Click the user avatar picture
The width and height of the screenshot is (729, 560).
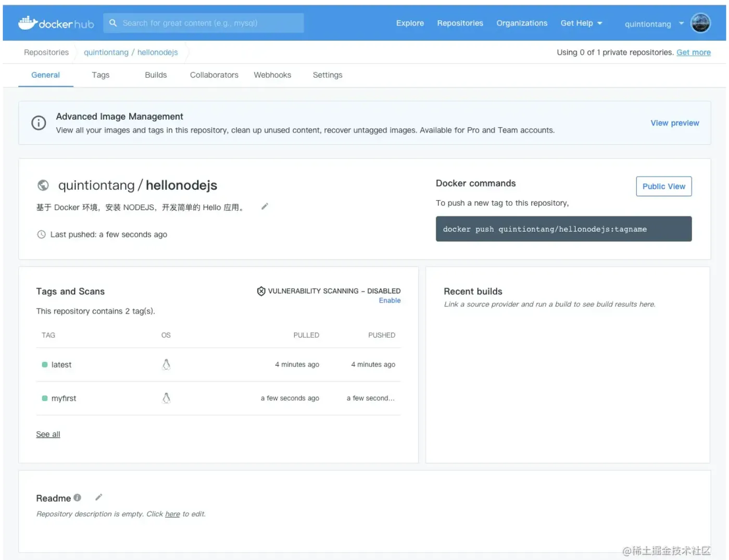(x=700, y=23)
